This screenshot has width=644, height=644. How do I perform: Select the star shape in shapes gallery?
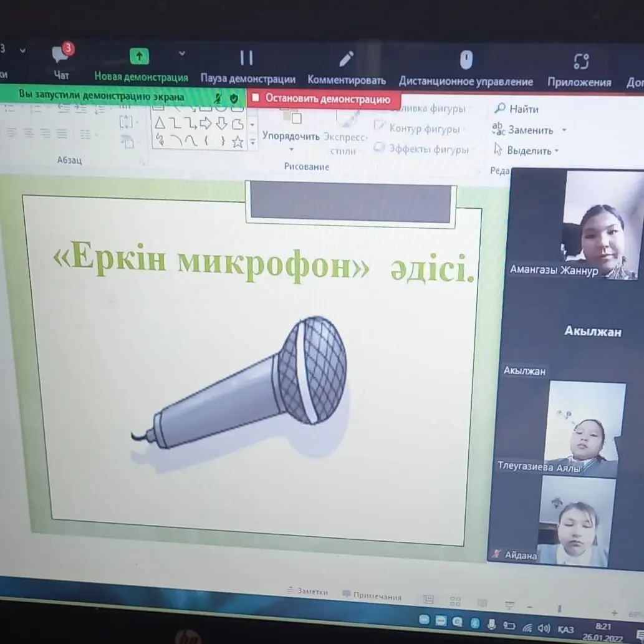click(x=238, y=142)
